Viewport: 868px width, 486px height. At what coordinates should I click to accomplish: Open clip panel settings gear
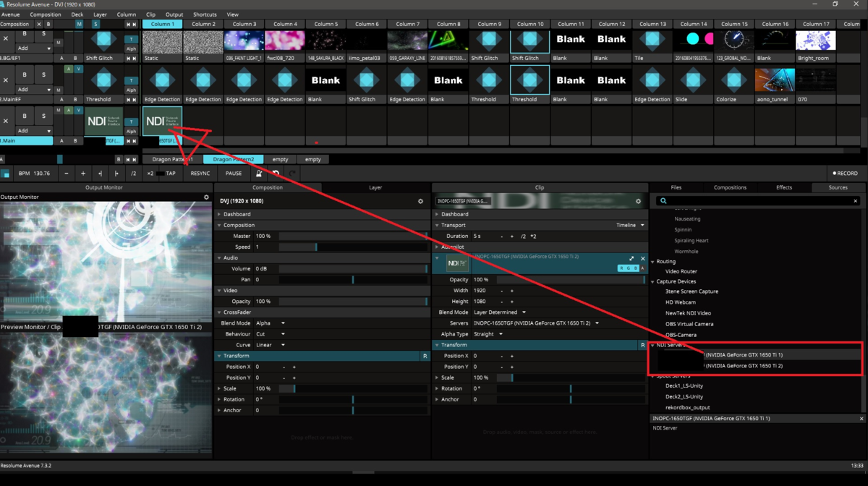[x=638, y=201]
